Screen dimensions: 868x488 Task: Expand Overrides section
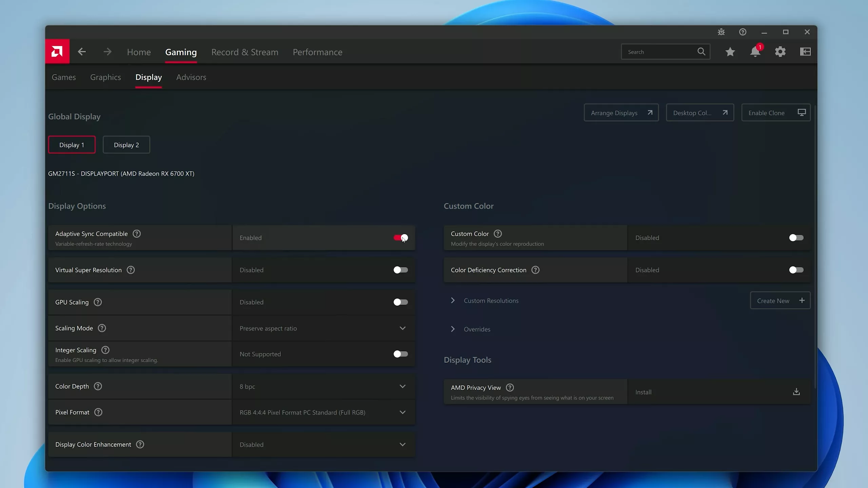(453, 329)
